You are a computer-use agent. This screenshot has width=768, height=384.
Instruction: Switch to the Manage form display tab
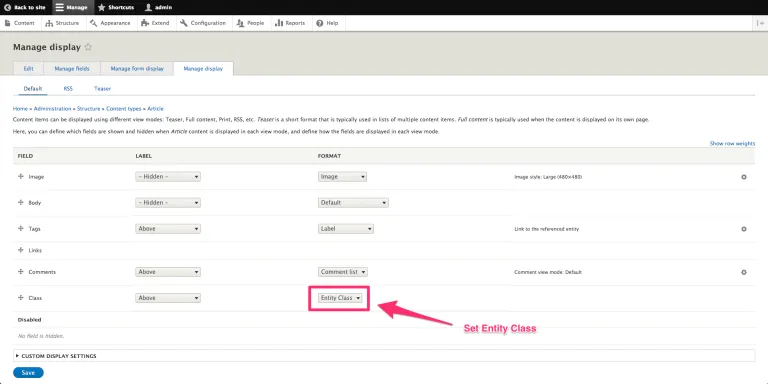click(137, 69)
